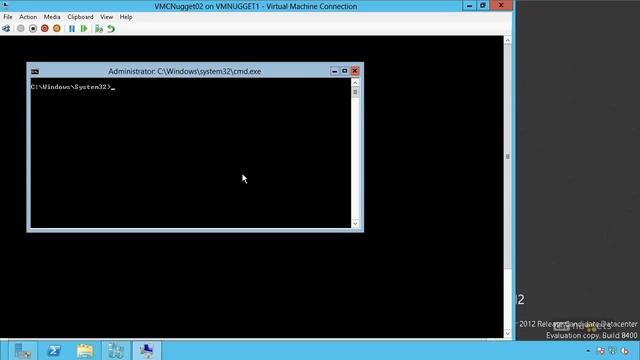The height and width of the screenshot is (360, 640).
Task: Click the VM Connection scrollbar down arrow
Action: pos(508,333)
